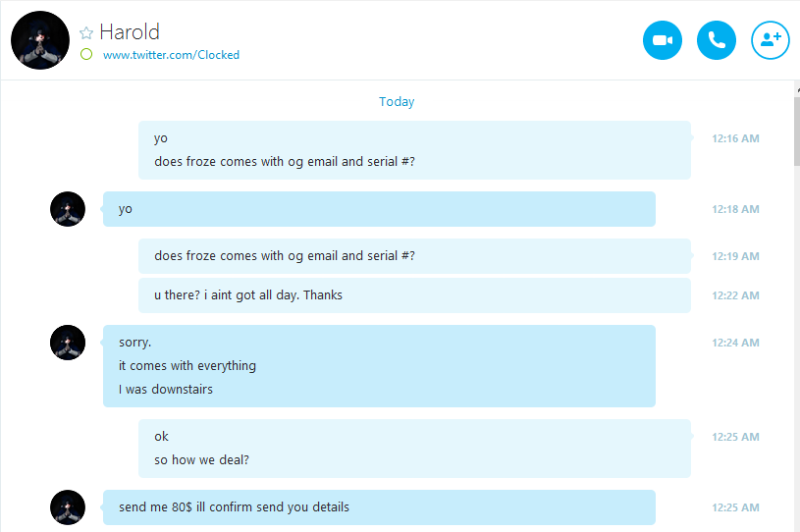
Task: Click the contact name Harold
Action: pos(130,31)
